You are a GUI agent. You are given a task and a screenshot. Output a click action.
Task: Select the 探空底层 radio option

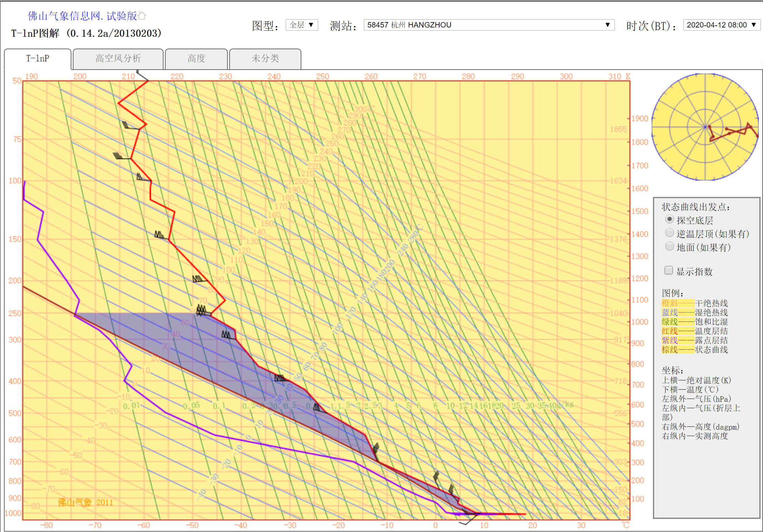[x=669, y=219]
